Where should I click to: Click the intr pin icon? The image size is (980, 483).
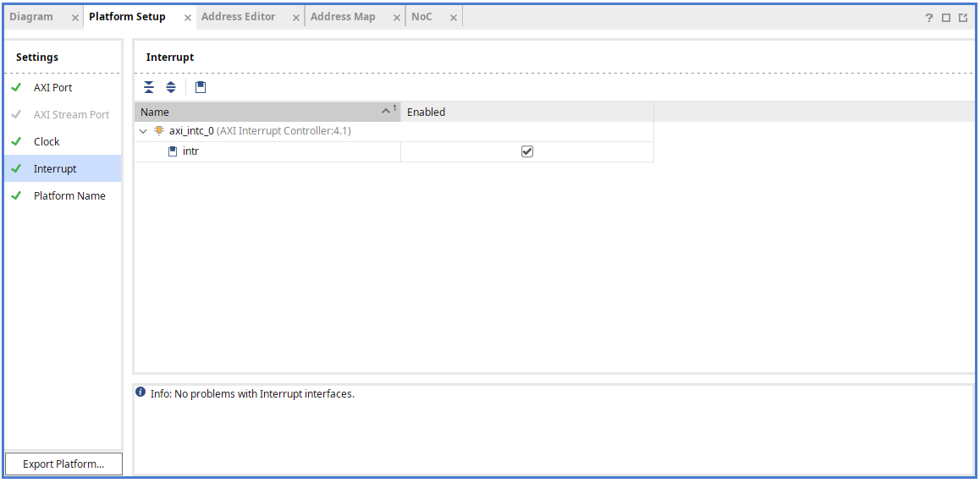click(173, 151)
